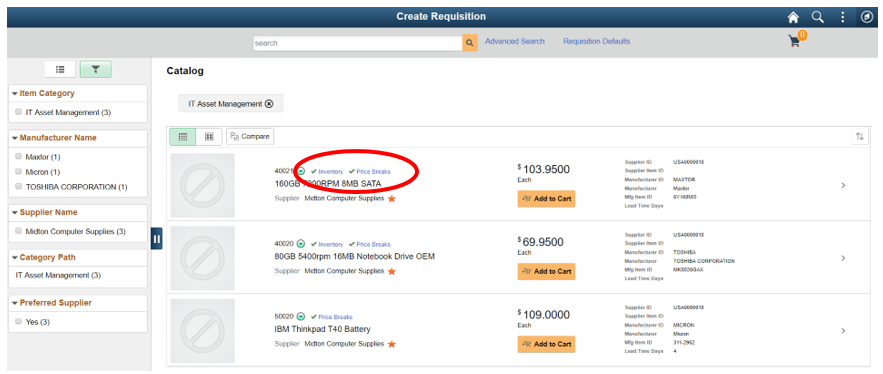Open the Actions three-dot menu
The width and height of the screenshot is (883, 374).
[x=842, y=17]
